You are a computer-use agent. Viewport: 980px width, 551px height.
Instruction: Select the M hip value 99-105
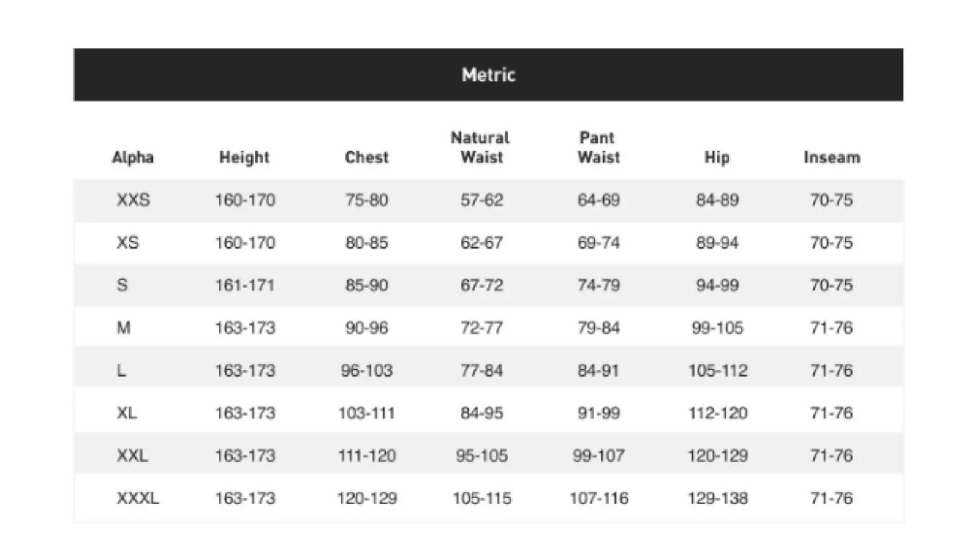717,328
